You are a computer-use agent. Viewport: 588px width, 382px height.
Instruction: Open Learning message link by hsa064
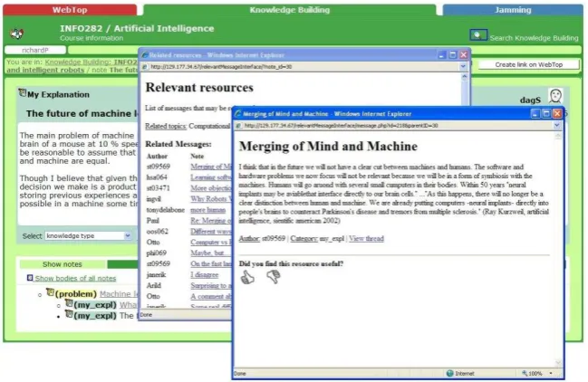211,177
